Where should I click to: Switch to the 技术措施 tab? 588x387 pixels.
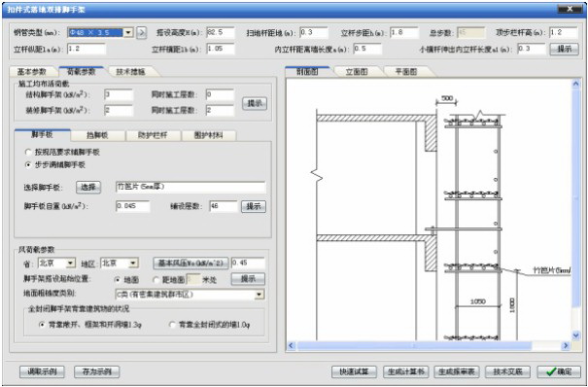click(x=130, y=72)
